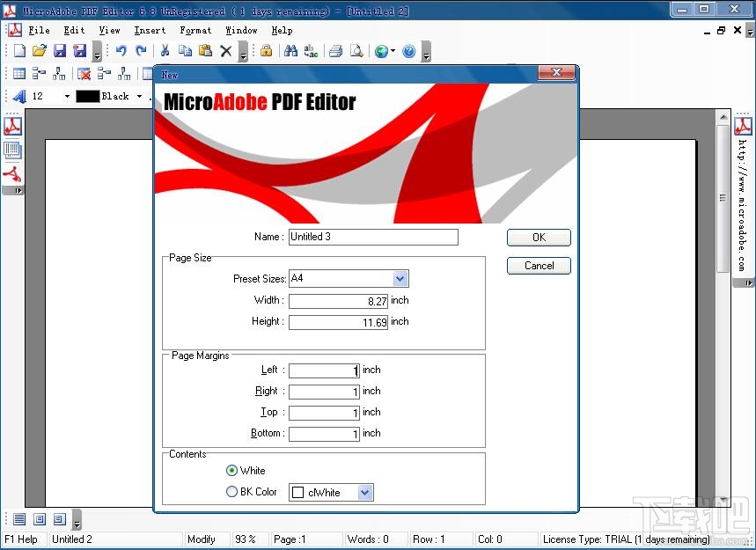This screenshot has width=756, height=550.
Task: Click inside the Name input field
Action: tap(372, 237)
